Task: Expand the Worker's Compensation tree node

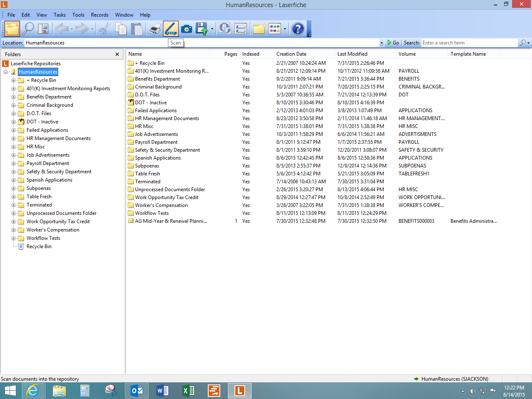Action: pos(13,230)
